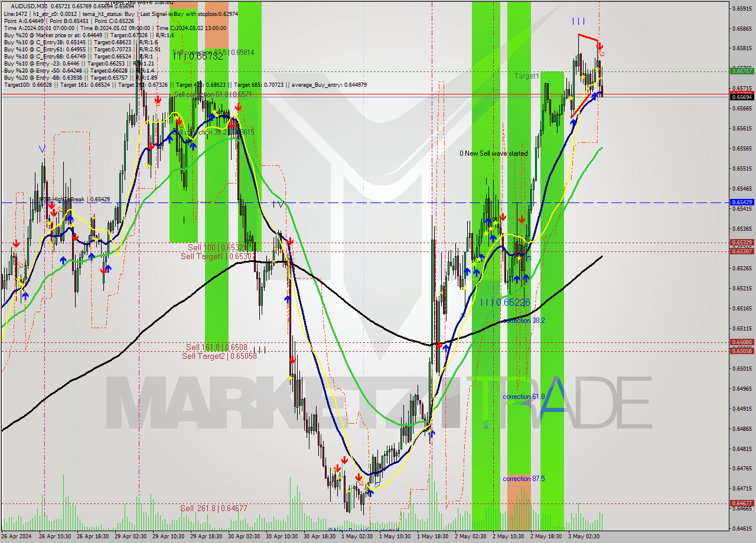This screenshot has width=756, height=543.
Task: Click the current price tag 0.65694
Action: 742,97
